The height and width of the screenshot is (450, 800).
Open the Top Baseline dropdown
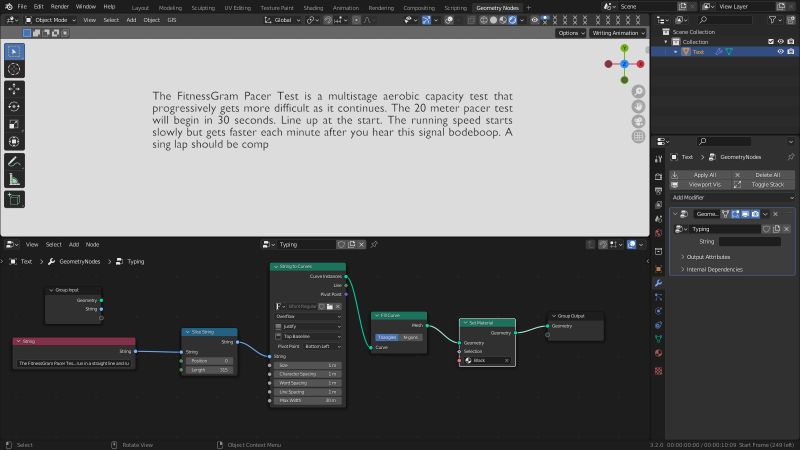click(x=308, y=337)
